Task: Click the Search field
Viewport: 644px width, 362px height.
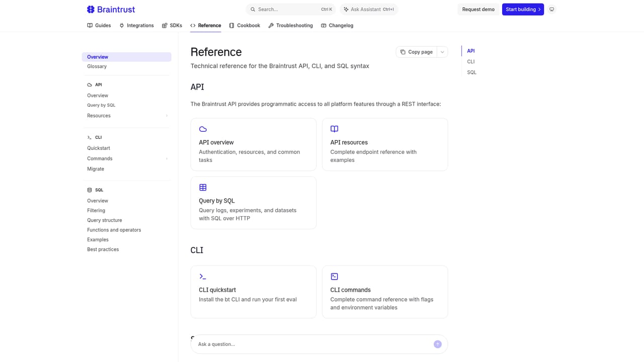Action: click(x=291, y=10)
